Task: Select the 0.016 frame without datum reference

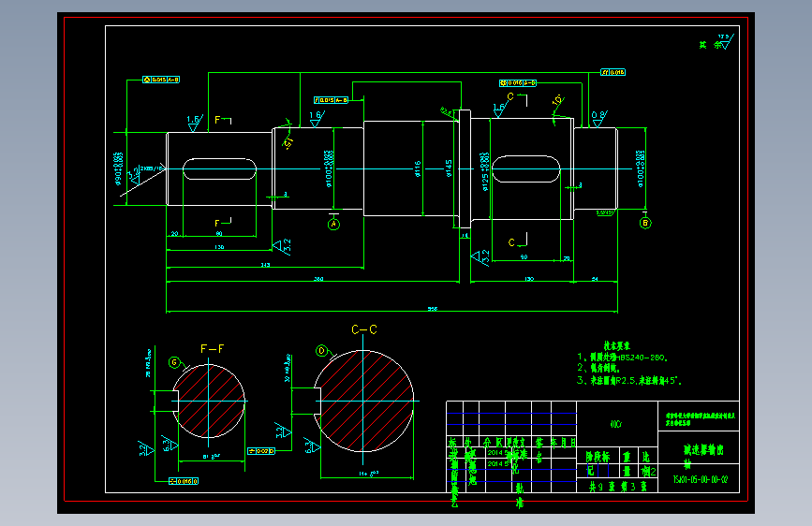Action: pyautogui.click(x=613, y=72)
